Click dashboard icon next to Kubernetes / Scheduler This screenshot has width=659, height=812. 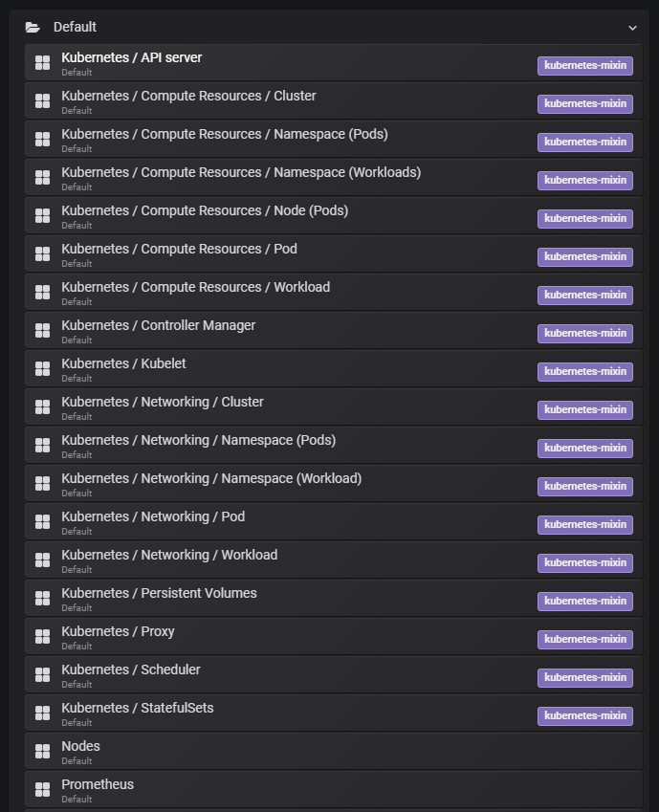click(x=42, y=675)
